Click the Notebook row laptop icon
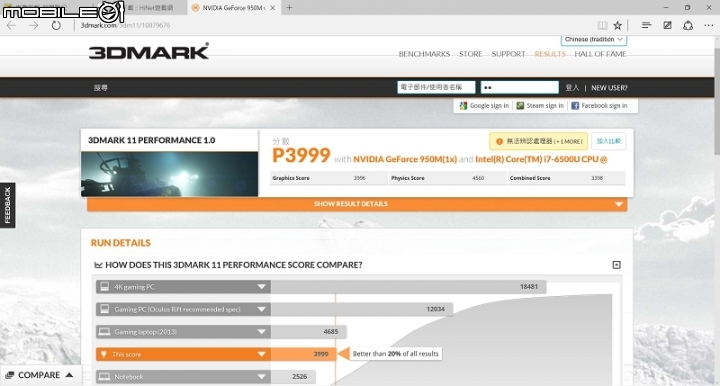 (105, 377)
